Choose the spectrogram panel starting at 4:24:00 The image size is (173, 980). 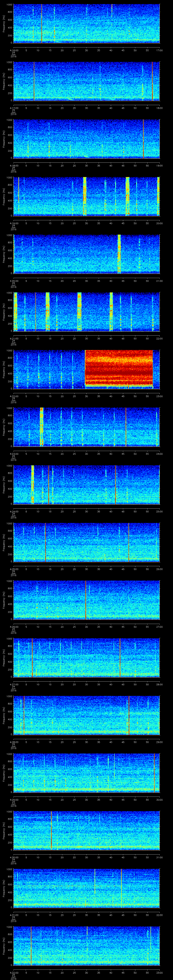(x=87, y=485)
